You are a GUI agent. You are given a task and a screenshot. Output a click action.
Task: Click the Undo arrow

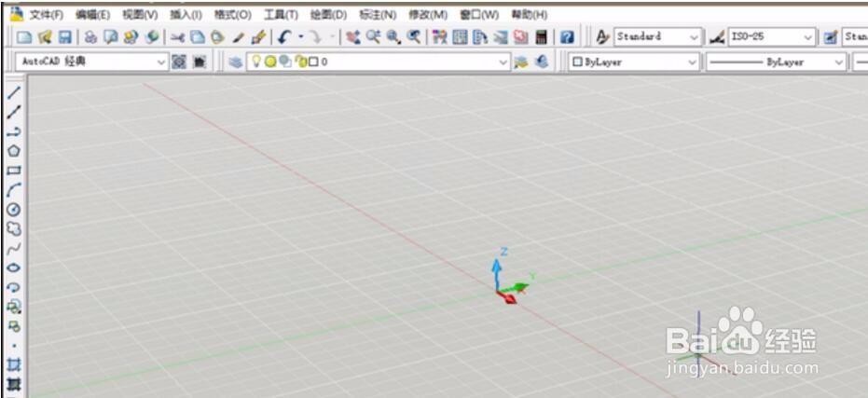point(284,37)
